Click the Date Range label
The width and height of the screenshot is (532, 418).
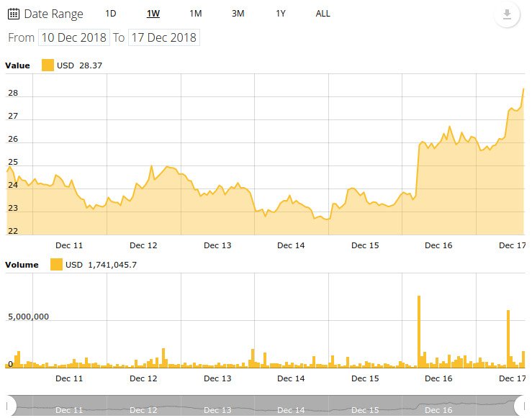[x=53, y=14]
